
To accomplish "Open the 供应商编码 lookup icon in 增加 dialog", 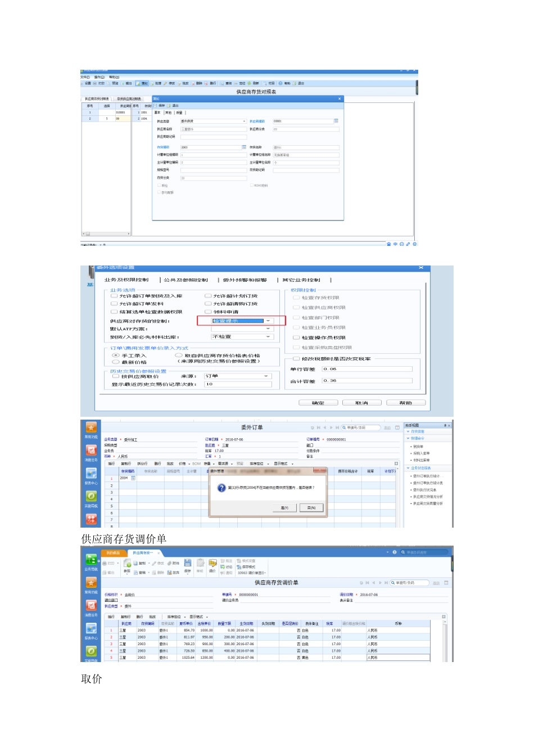I will click(x=336, y=121).
